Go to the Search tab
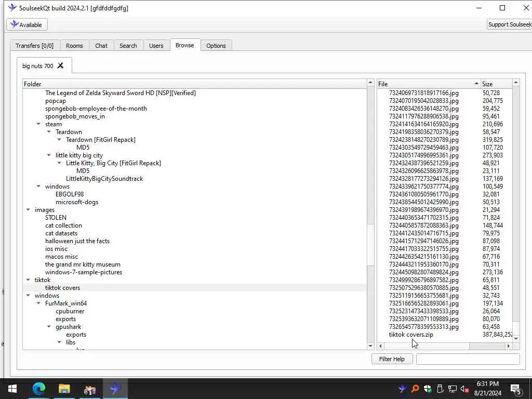532x399 pixels. coord(128,46)
